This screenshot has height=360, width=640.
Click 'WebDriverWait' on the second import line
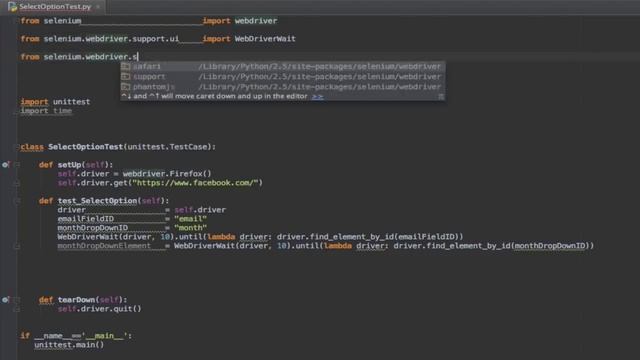265,39
